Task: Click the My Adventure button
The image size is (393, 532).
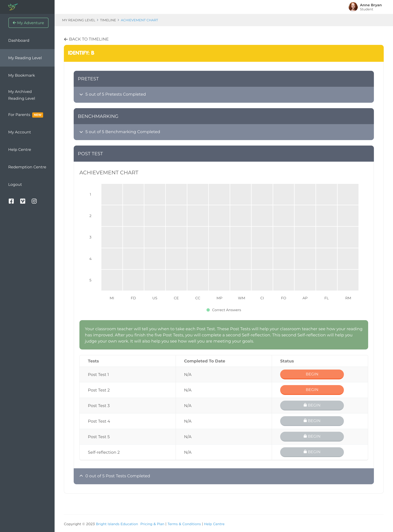Action: pyautogui.click(x=28, y=23)
